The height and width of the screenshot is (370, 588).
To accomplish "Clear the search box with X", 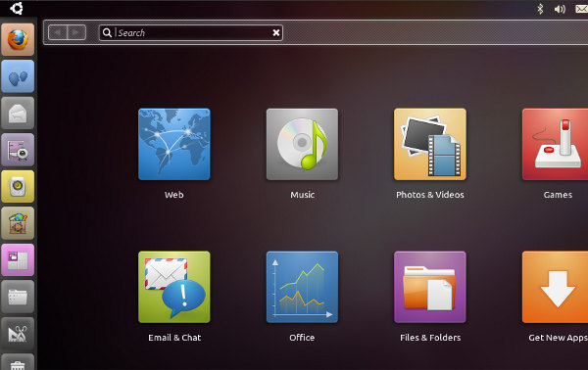I will point(276,32).
